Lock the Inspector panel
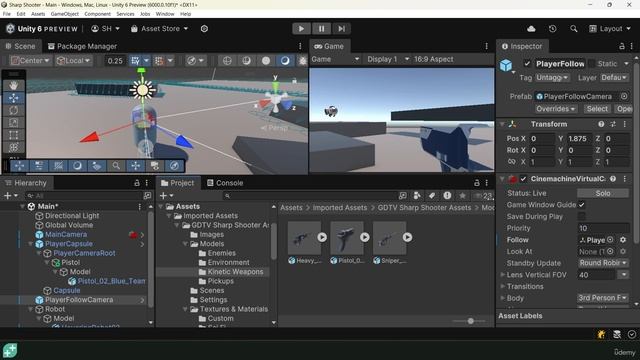The width and height of the screenshot is (640, 360). pyautogui.click(x=622, y=46)
